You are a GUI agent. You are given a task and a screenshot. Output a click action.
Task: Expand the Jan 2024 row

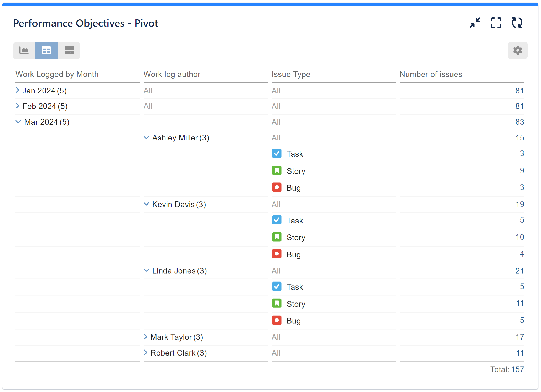[x=17, y=90]
